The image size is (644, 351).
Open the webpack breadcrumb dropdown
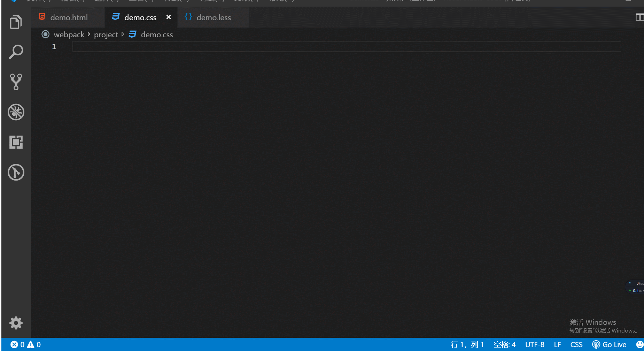coord(69,34)
